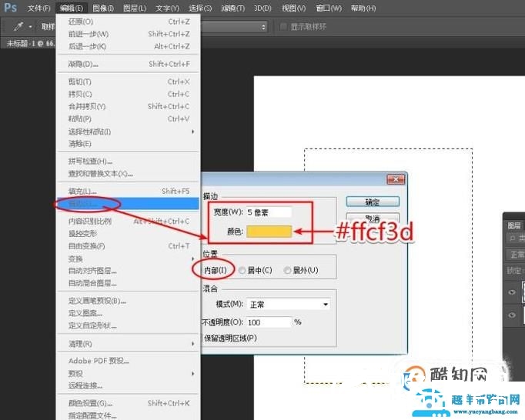Screen dimensions: 525x420
Task: Select 查找和替换文本(X)... menu entry
Action: 129,174
